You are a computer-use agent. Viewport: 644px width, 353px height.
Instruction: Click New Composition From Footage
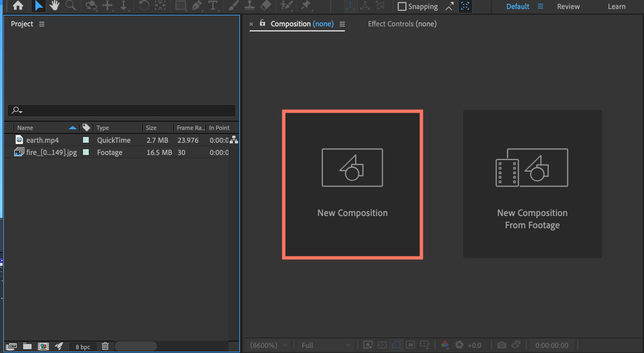532,184
